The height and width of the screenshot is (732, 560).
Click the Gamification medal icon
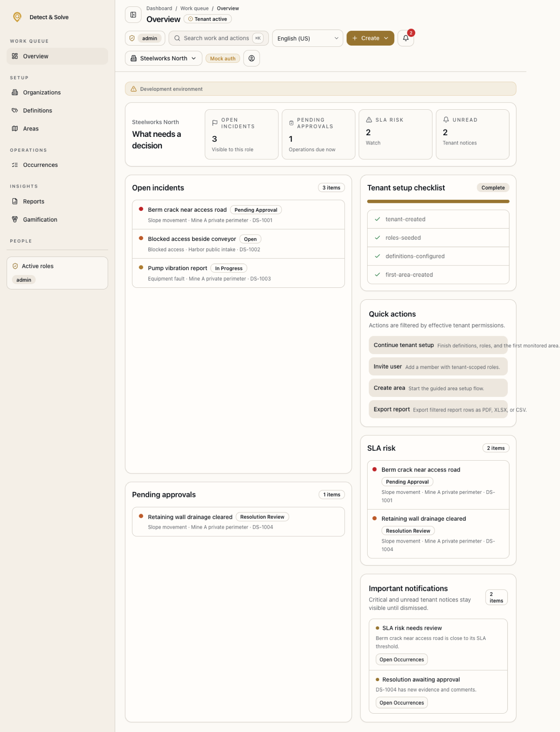pyautogui.click(x=15, y=219)
